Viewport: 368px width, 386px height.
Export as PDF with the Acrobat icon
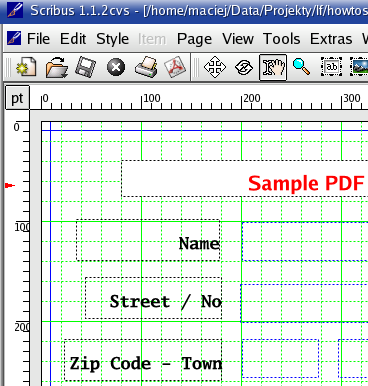pyautogui.click(x=175, y=67)
